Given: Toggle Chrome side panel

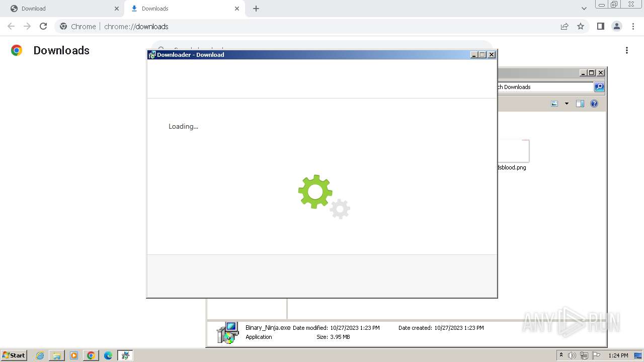Looking at the screenshot, I should (600, 26).
